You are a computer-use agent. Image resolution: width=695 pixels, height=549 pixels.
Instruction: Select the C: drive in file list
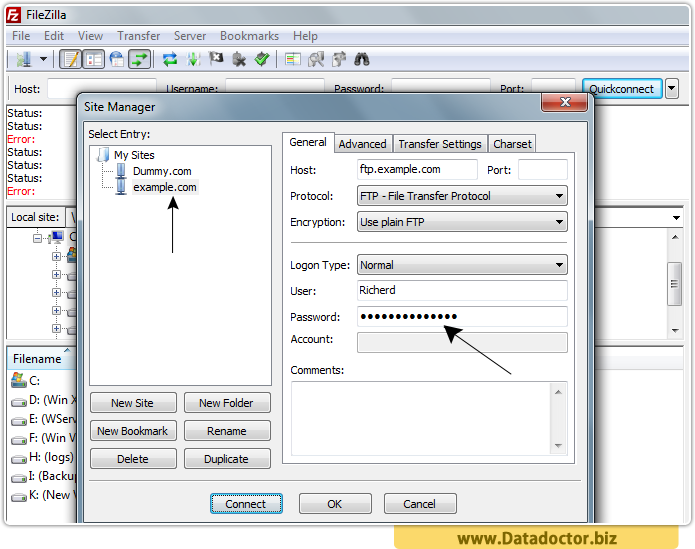(x=26, y=380)
